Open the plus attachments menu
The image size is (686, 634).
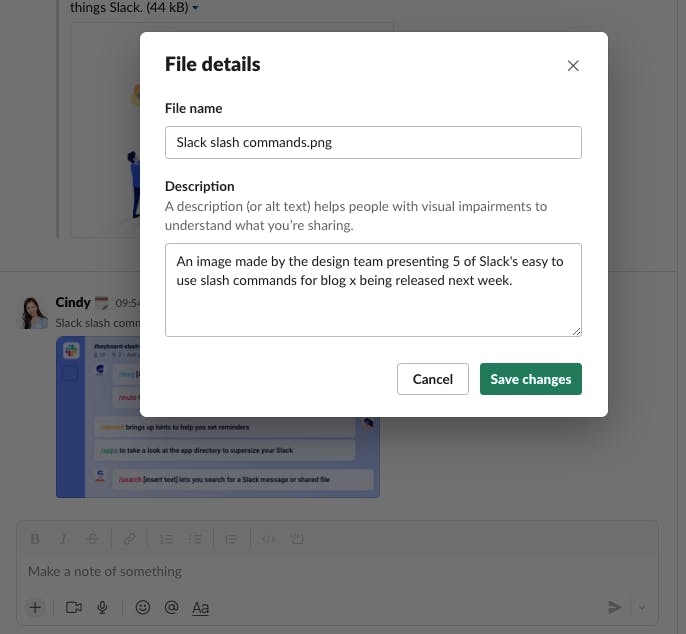(35, 607)
